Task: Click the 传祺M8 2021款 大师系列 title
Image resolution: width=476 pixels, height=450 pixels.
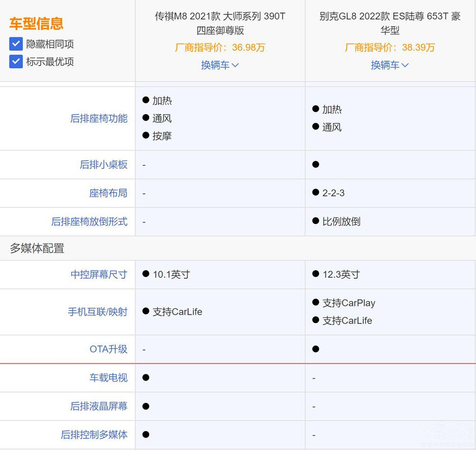Action: (220, 23)
